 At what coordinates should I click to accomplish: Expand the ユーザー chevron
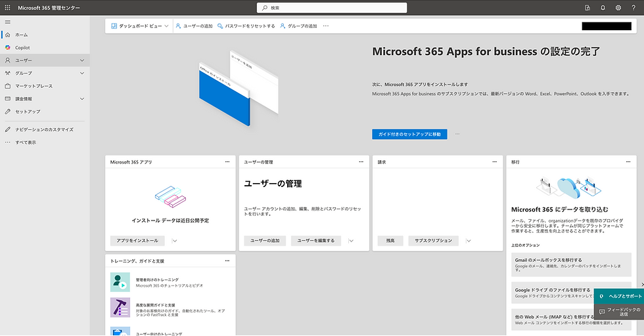(x=81, y=60)
